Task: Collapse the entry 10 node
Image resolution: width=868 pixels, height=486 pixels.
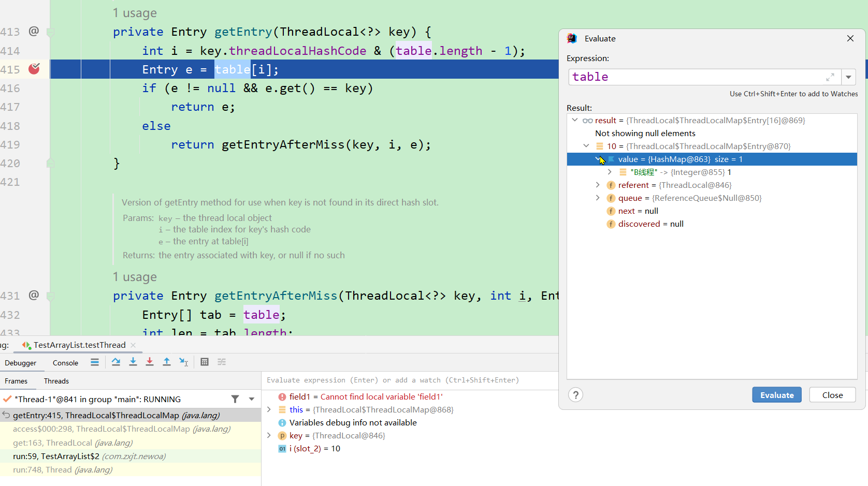Action: 586,146
